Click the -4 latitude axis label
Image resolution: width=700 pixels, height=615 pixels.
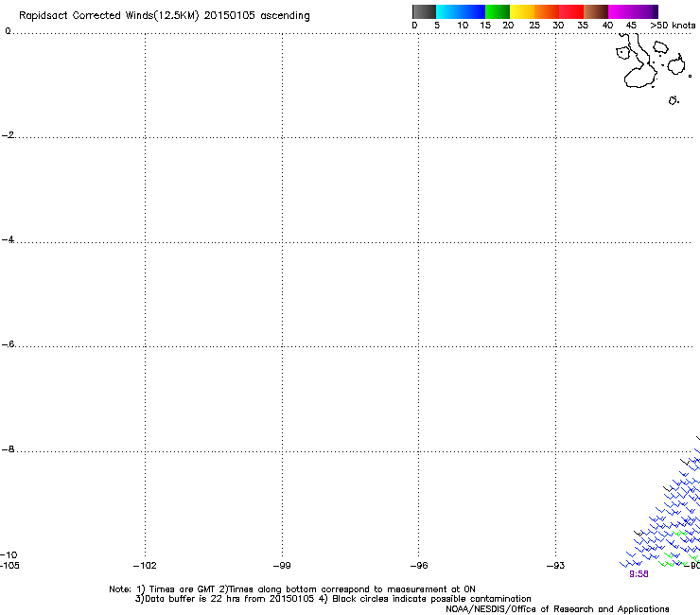pos(8,239)
